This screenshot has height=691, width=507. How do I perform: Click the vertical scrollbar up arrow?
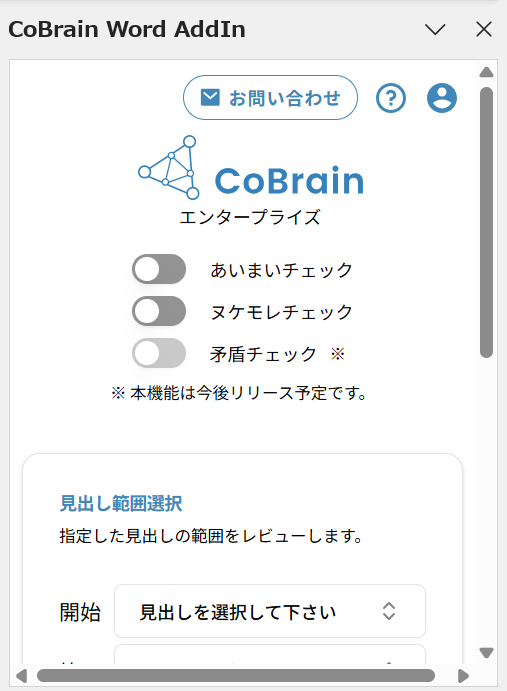click(486, 72)
